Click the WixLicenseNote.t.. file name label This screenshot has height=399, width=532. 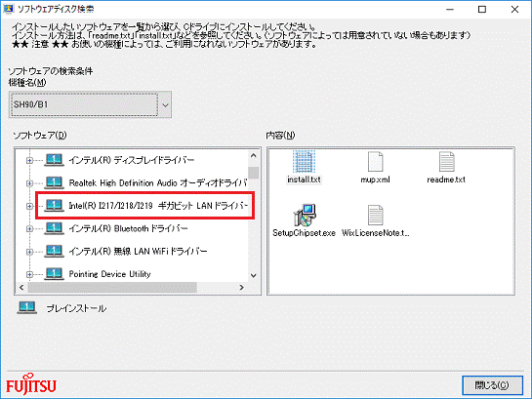(x=376, y=233)
